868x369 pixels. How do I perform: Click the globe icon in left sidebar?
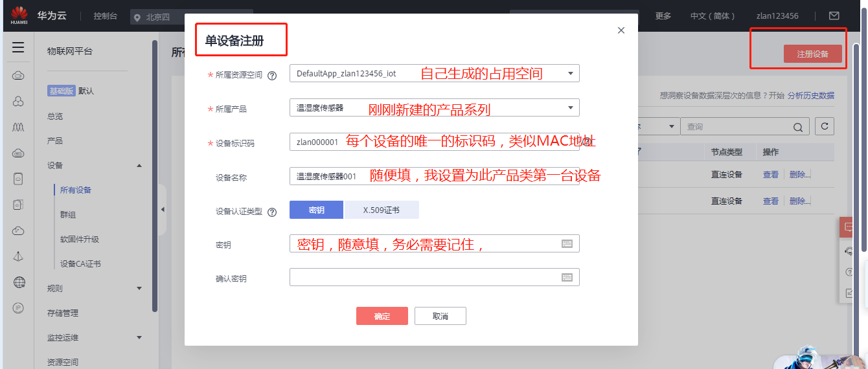click(x=18, y=282)
